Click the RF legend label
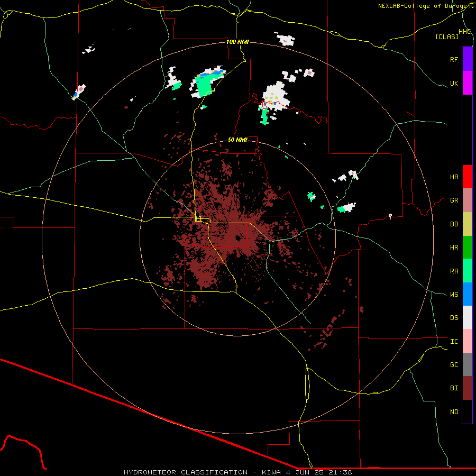This screenshot has width=476, height=476. pos(454,59)
